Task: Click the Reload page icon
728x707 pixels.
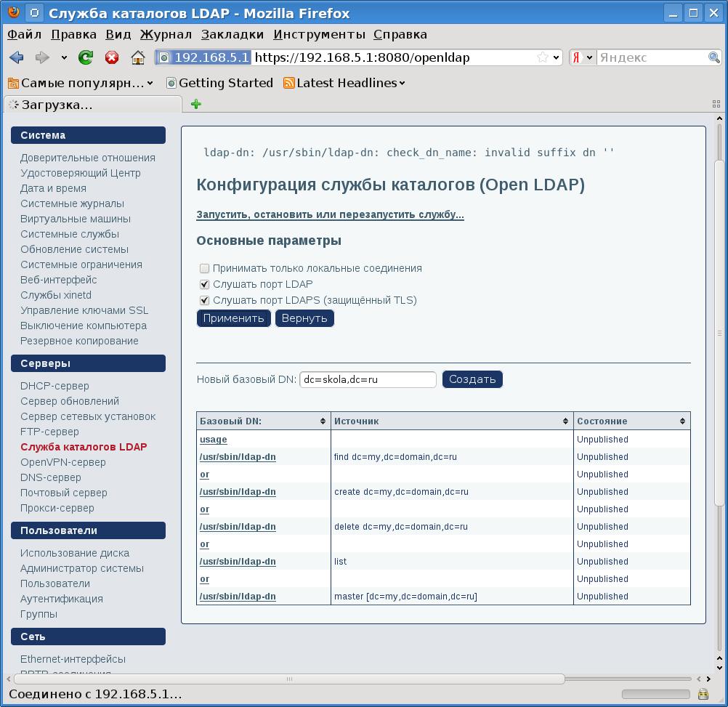Action: click(x=86, y=57)
